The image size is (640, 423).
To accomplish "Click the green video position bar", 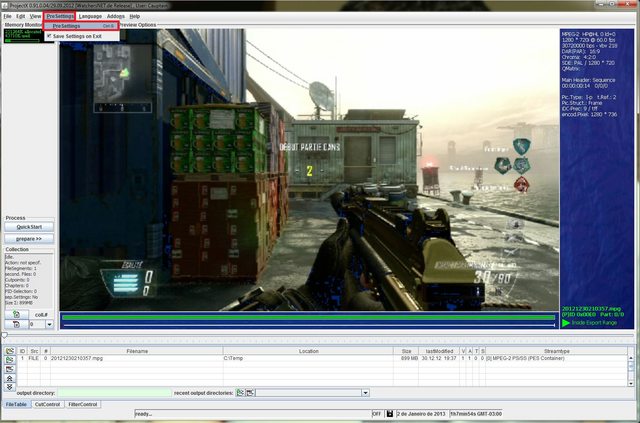I will point(309,317).
